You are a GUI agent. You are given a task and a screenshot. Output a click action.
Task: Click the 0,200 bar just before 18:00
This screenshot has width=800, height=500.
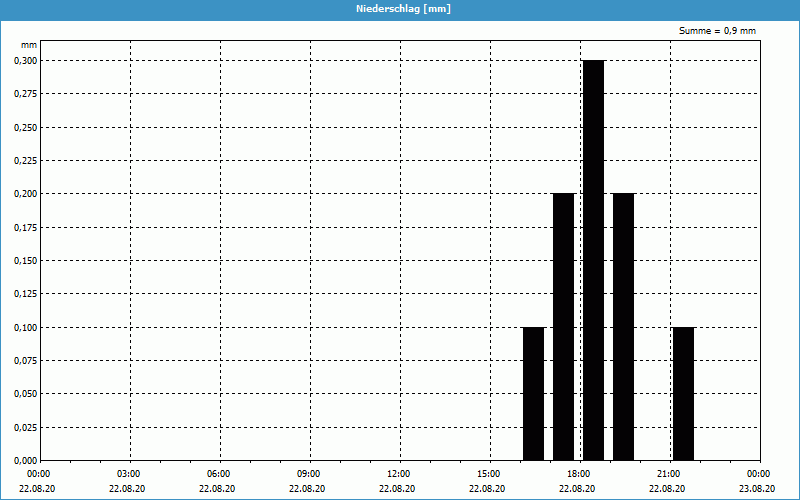[563, 326]
